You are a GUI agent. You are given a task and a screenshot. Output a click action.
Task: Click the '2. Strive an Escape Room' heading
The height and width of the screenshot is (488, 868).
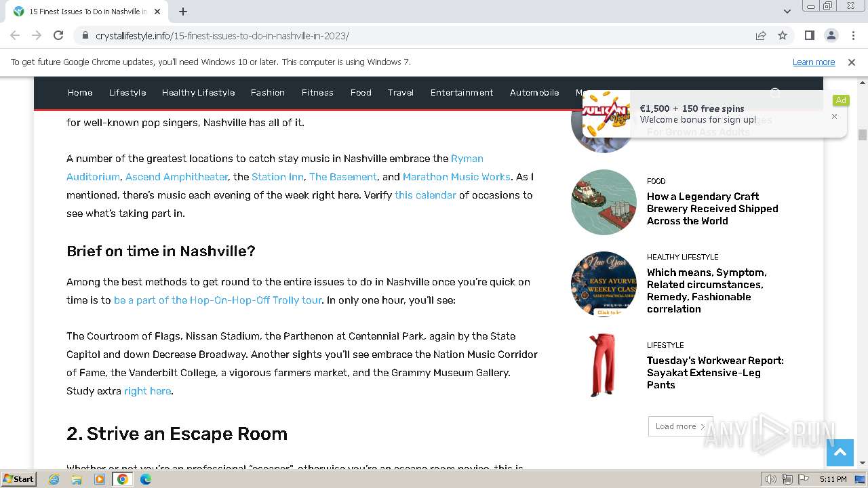point(177,434)
